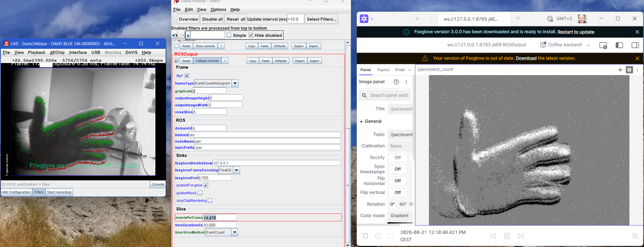The width and height of the screenshot is (644, 247).
Task: Open the AEChip menu in the AEViewer window
Action: (x=57, y=52)
